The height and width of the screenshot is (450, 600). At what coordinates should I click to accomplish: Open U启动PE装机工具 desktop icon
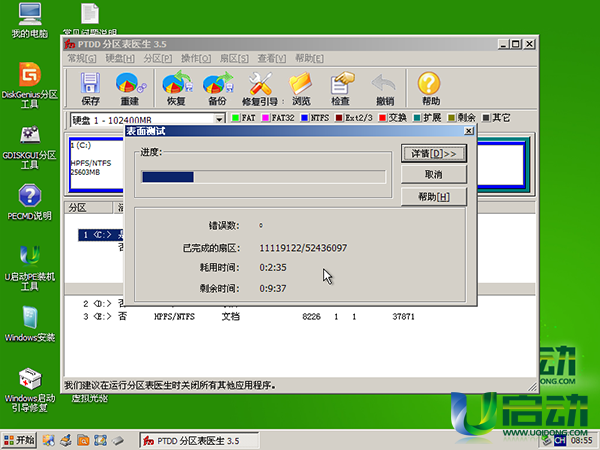(x=29, y=268)
